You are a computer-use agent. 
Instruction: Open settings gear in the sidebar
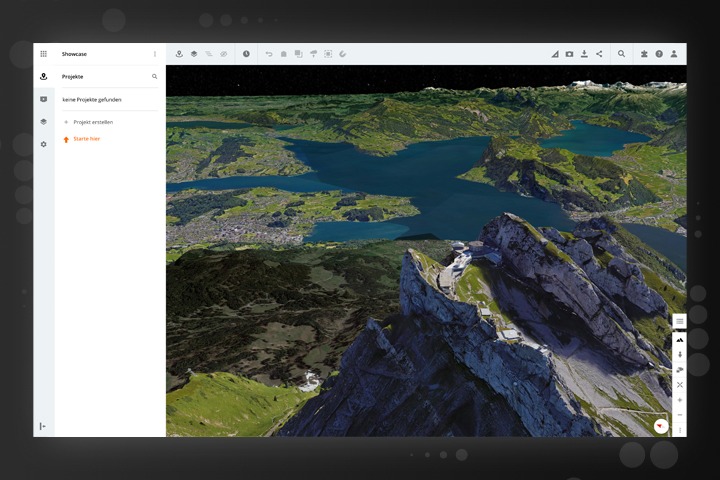tap(44, 144)
